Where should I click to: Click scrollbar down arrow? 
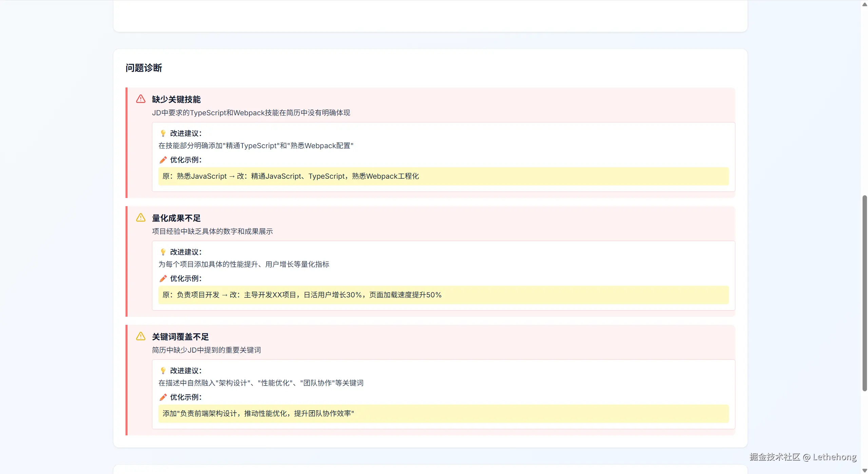[x=865, y=470]
